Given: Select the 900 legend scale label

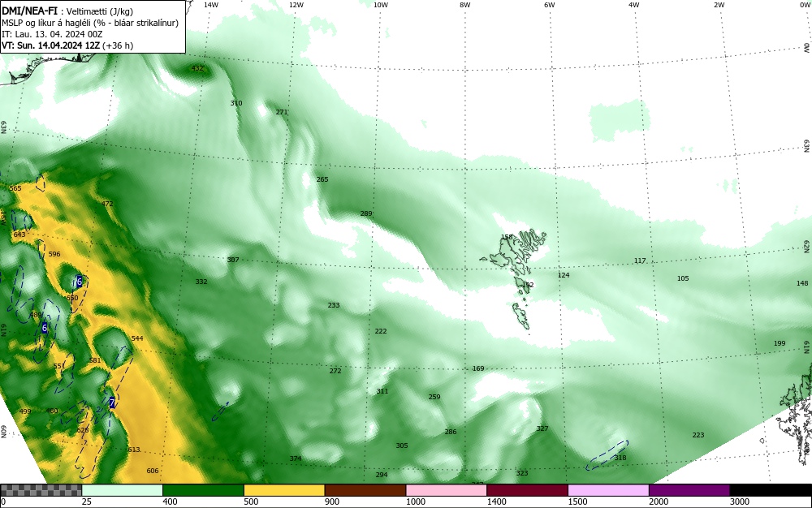Looking at the screenshot, I should pos(332,502).
